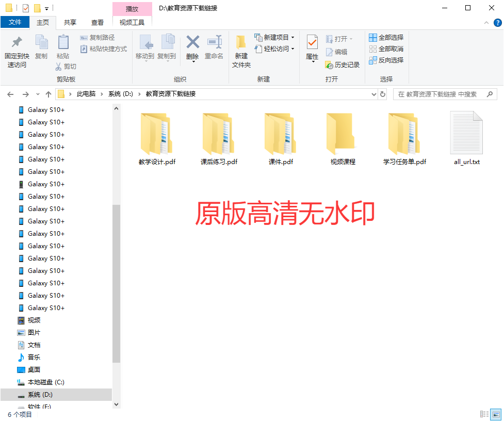Click 编辑 edit in the ribbon
This screenshot has width=504, height=421.
coord(336,52)
